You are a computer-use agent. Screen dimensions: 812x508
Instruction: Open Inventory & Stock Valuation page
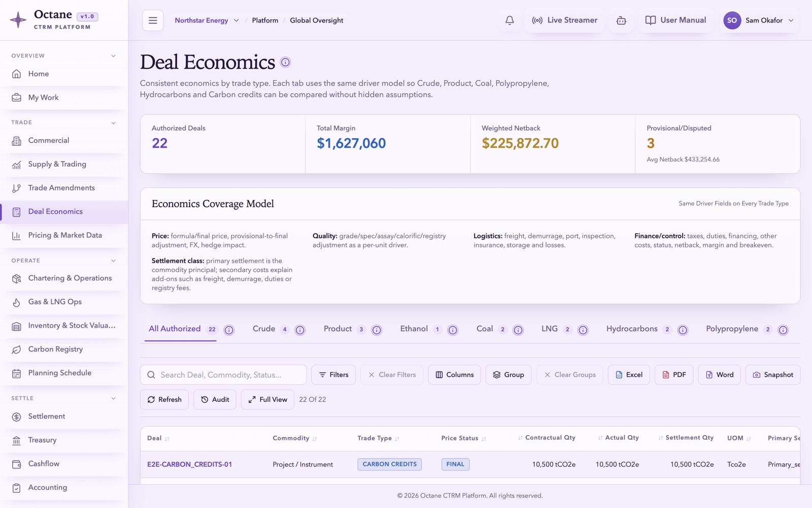(64, 326)
